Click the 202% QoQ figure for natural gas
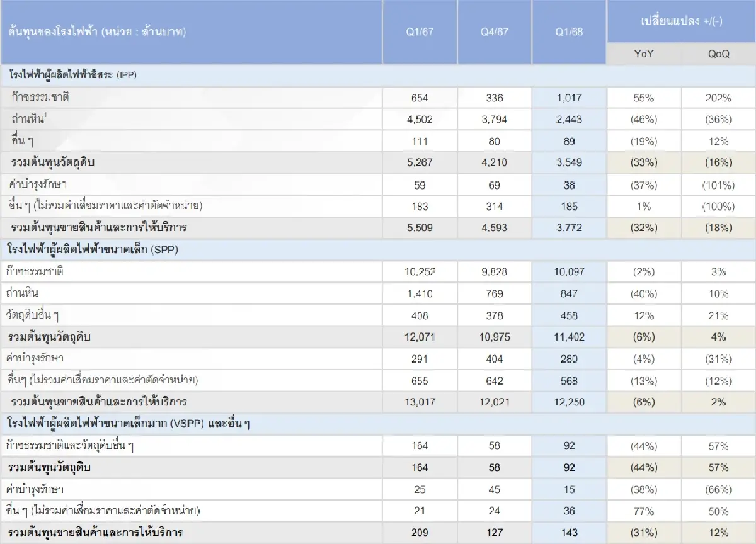Image resolution: width=756 pixels, height=544 pixels. click(719, 97)
